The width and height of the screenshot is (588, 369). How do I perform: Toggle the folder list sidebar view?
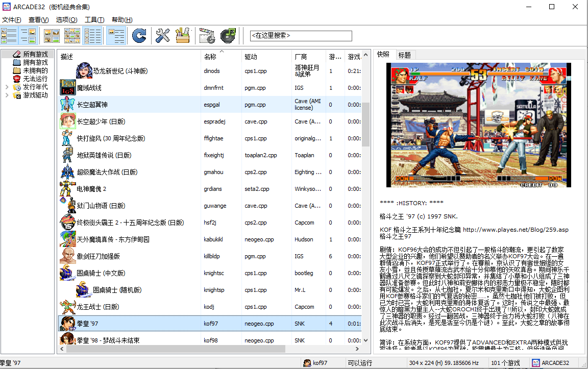[x=9, y=36]
